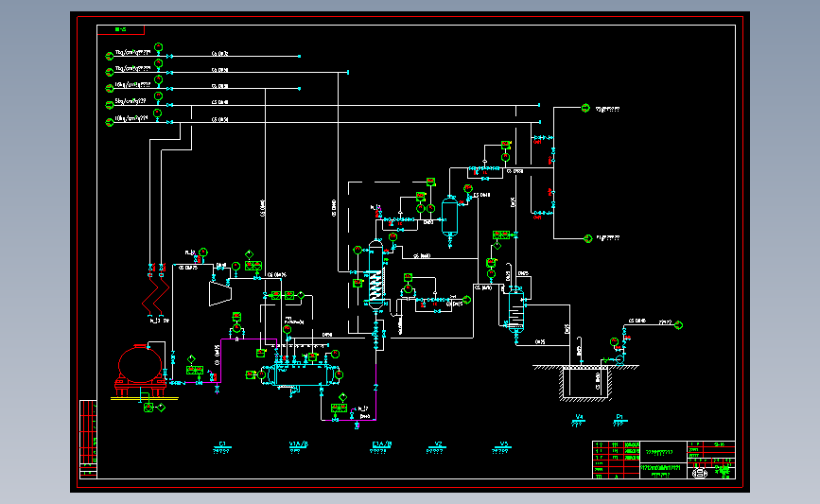Click the source arrow of the bottom 10kg/cm² line

click(x=110, y=122)
